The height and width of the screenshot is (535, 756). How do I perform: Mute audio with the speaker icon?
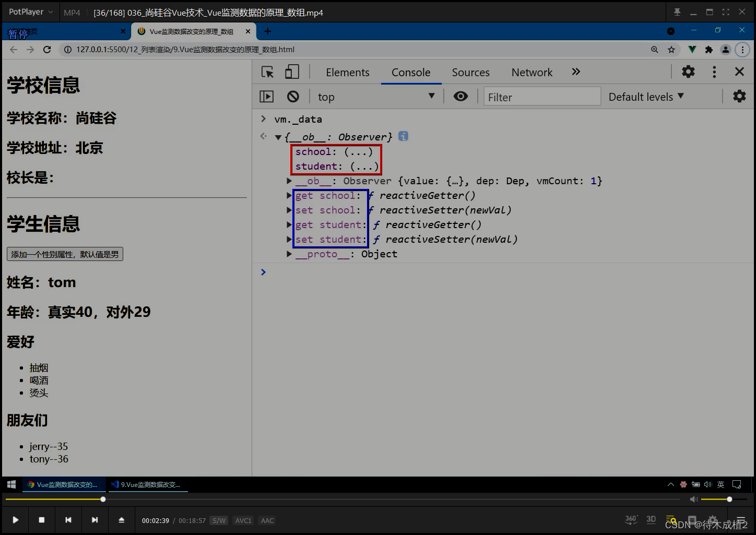694,500
